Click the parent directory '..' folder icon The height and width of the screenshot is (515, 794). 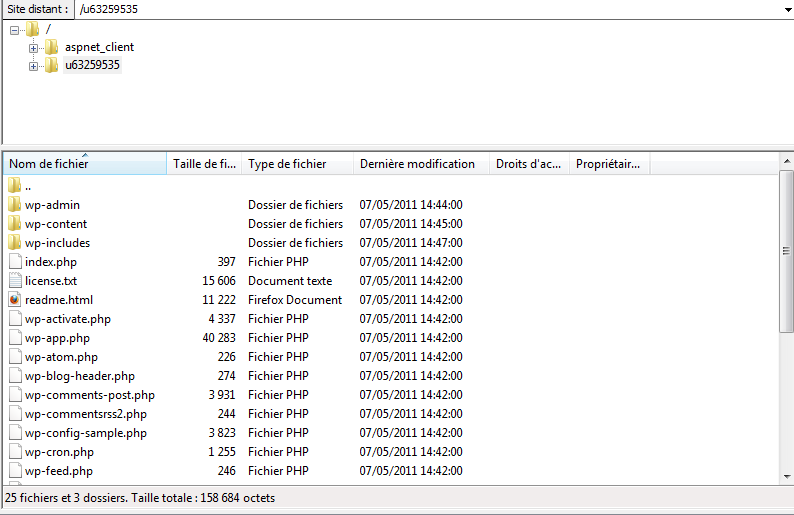(x=14, y=186)
